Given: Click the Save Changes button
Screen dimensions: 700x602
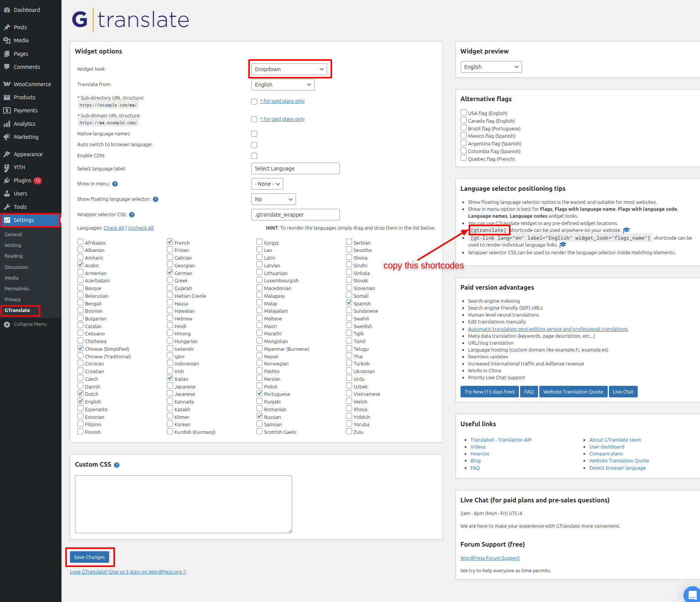Looking at the screenshot, I should [90, 557].
